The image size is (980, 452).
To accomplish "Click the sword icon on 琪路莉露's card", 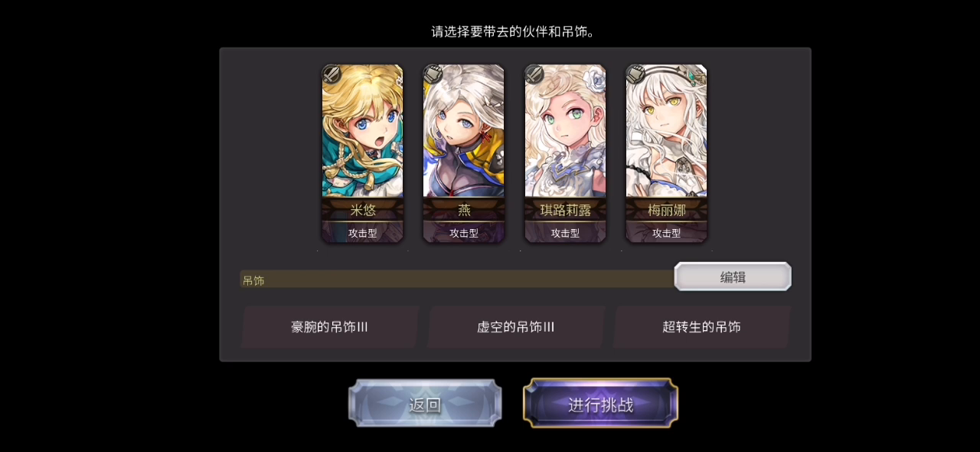I will tap(534, 74).
